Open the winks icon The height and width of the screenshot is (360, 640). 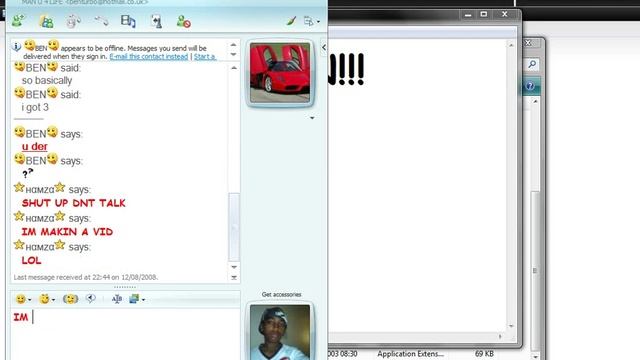click(x=44, y=299)
